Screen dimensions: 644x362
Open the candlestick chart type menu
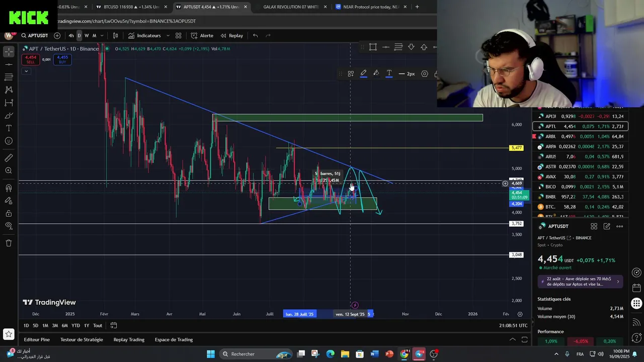[115, 36]
